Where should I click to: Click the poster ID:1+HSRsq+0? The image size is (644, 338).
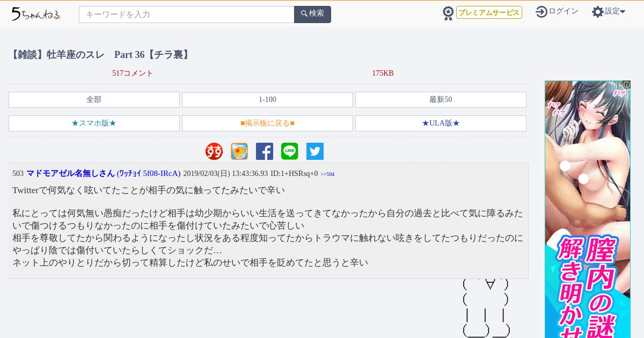click(x=294, y=174)
